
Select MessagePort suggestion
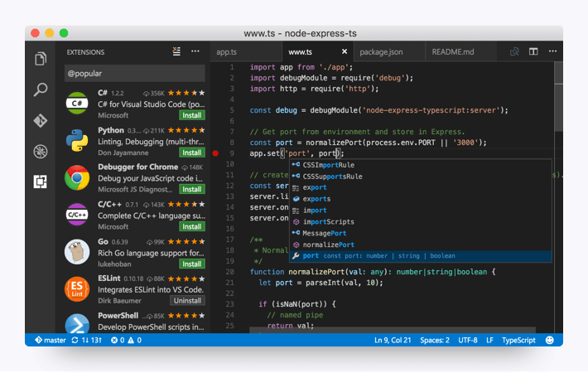[421, 234]
